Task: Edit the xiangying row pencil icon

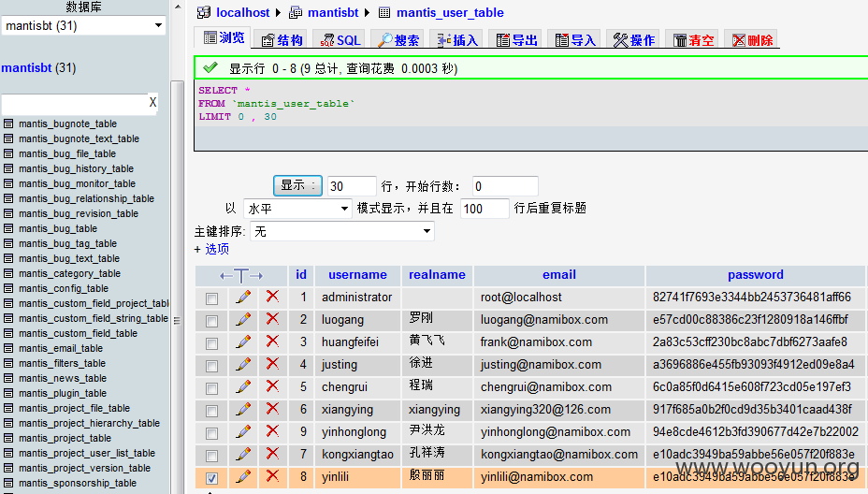Action: pos(243,409)
